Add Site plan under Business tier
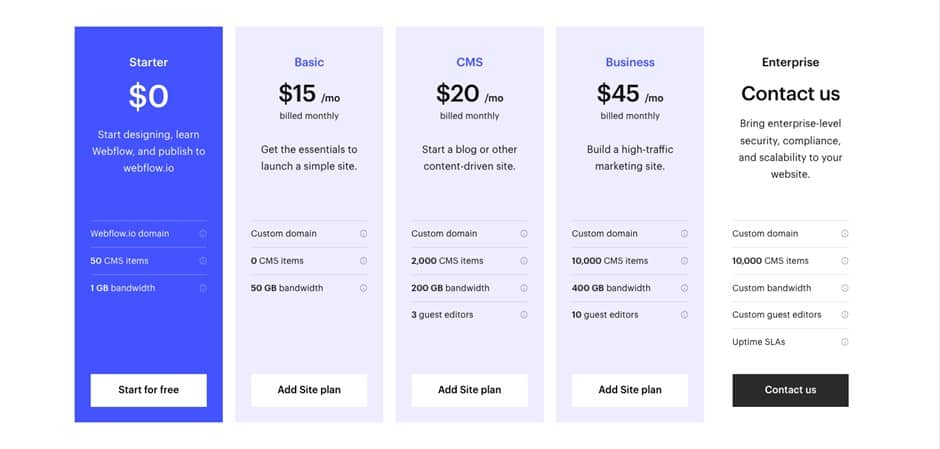The image size is (940, 449). coord(630,390)
